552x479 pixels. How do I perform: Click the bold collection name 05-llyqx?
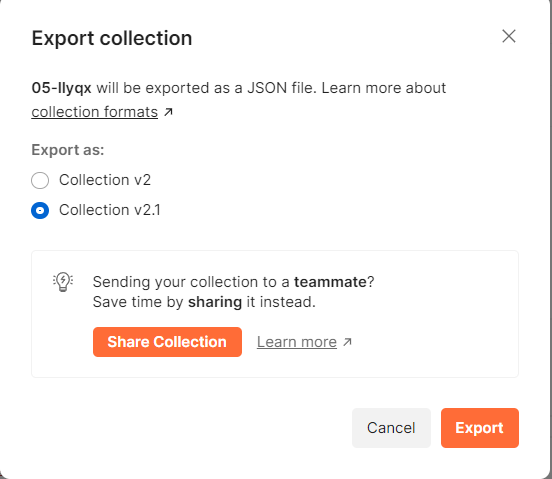click(x=62, y=88)
